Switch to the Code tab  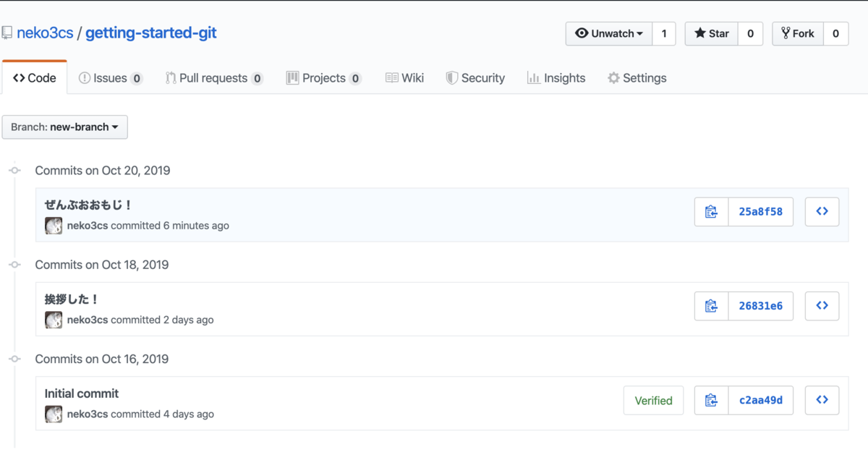35,77
